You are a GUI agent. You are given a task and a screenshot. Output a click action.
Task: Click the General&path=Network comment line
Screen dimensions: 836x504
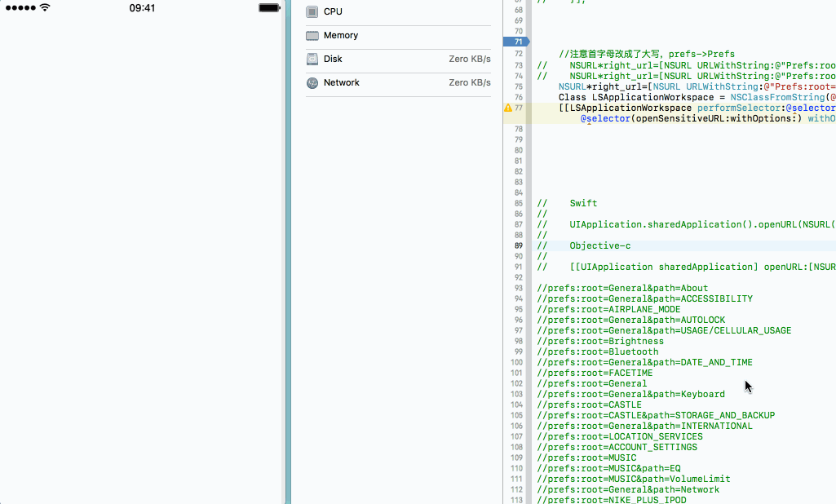pyautogui.click(x=628, y=489)
